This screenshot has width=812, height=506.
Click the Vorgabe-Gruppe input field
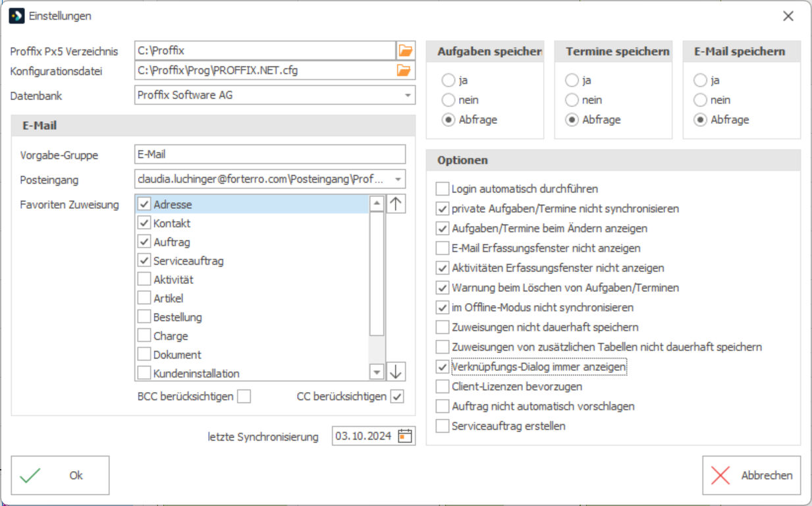[270, 155]
